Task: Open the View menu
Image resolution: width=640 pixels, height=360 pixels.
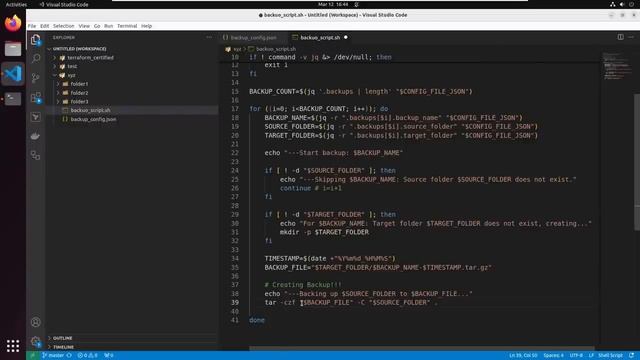Action: [x=84, y=26]
